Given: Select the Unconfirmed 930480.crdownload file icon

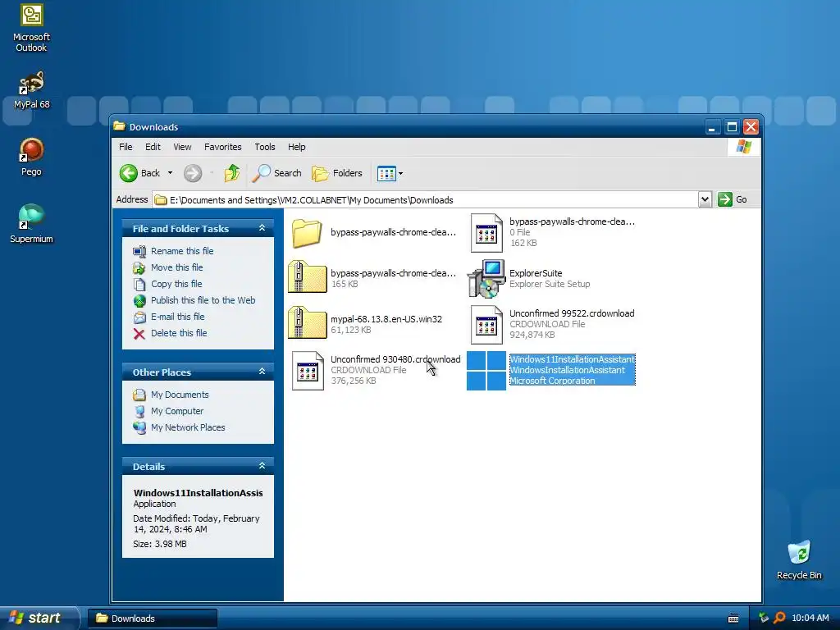Looking at the screenshot, I should point(308,370).
